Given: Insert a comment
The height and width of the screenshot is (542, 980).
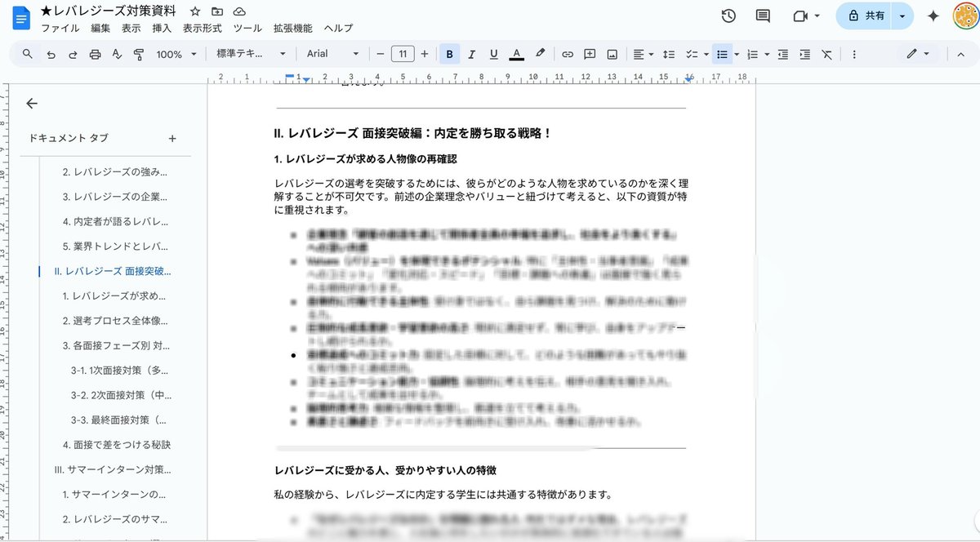Looking at the screenshot, I should pyautogui.click(x=589, y=54).
